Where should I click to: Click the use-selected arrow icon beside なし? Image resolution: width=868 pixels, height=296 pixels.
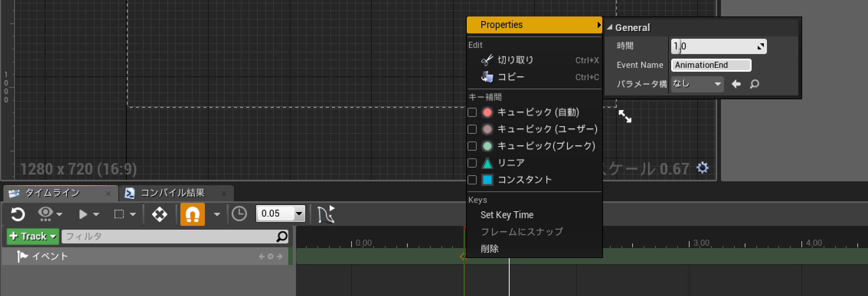click(x=736, y=84)
